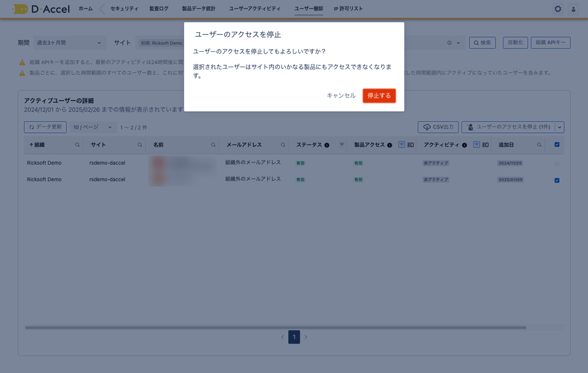Open the 期間 過去3ヶ月間 dropdown

click(x=69, y=43)
